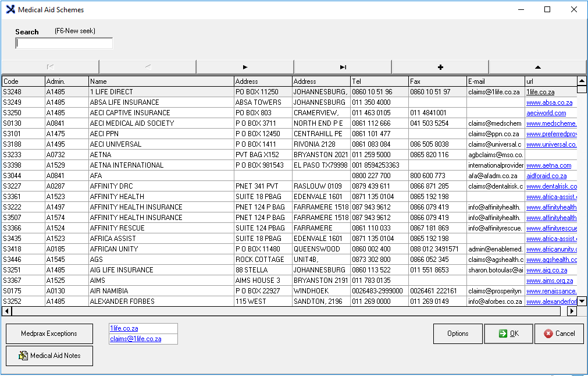Click the up-triangle edit navigator button
Screen dimensions: 588x376
tap(537, 67)
